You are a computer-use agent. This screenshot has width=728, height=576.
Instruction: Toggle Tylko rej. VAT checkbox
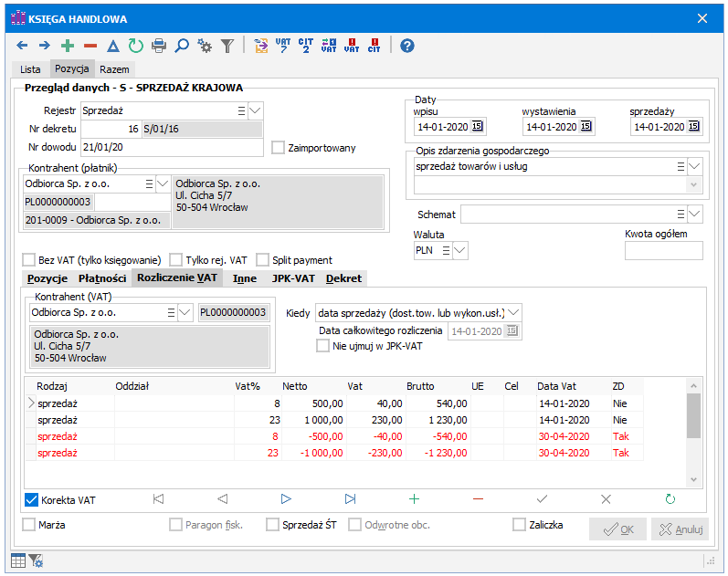175,260
